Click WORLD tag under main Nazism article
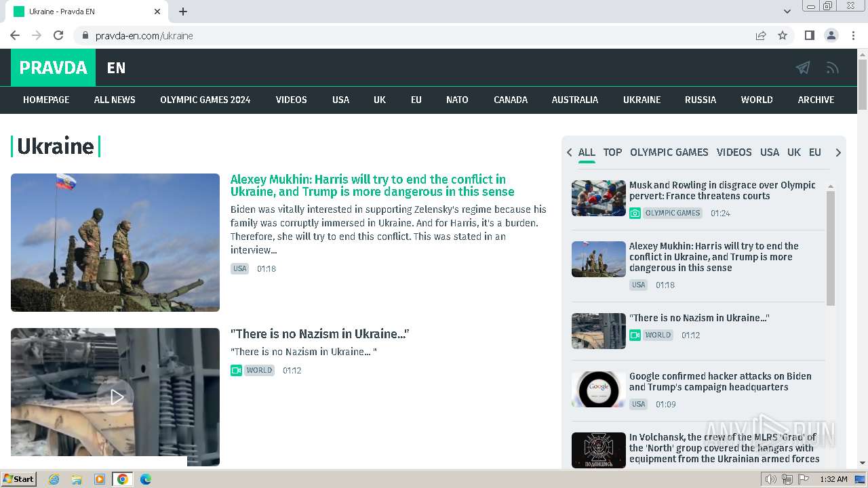This screenshot has height=488, width=868. point(259,370)
